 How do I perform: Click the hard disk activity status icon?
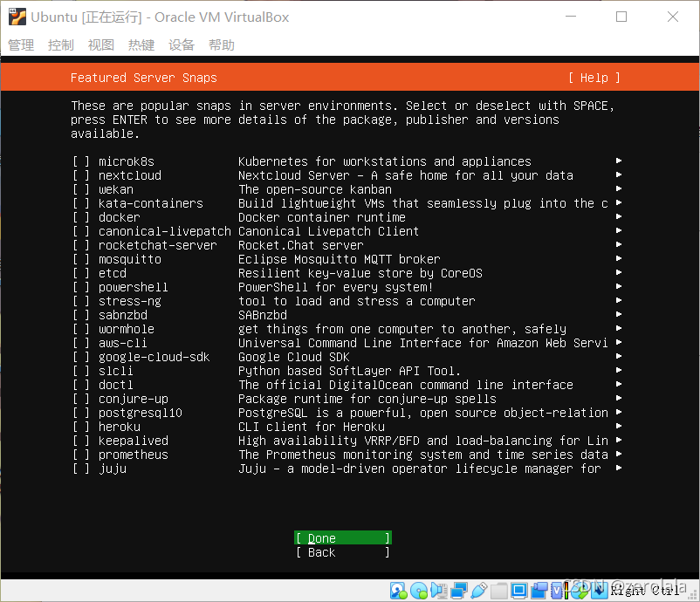click(x=399, y=591)
